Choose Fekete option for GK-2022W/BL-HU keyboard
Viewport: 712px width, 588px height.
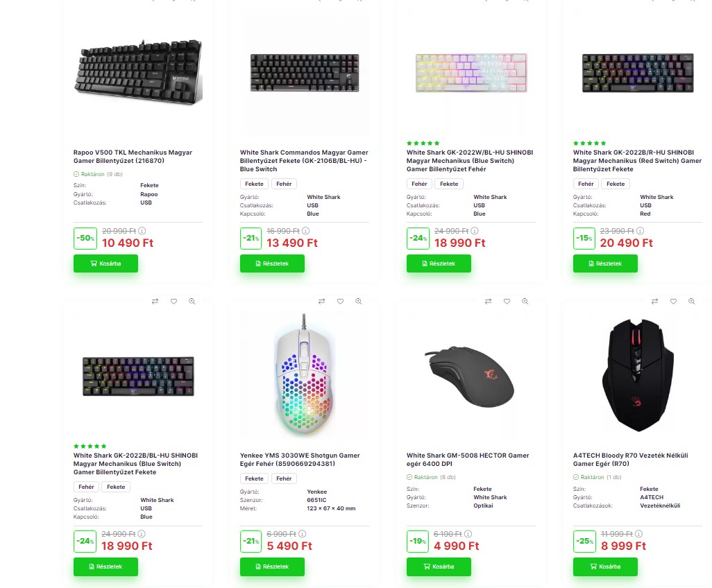(449, 184)
